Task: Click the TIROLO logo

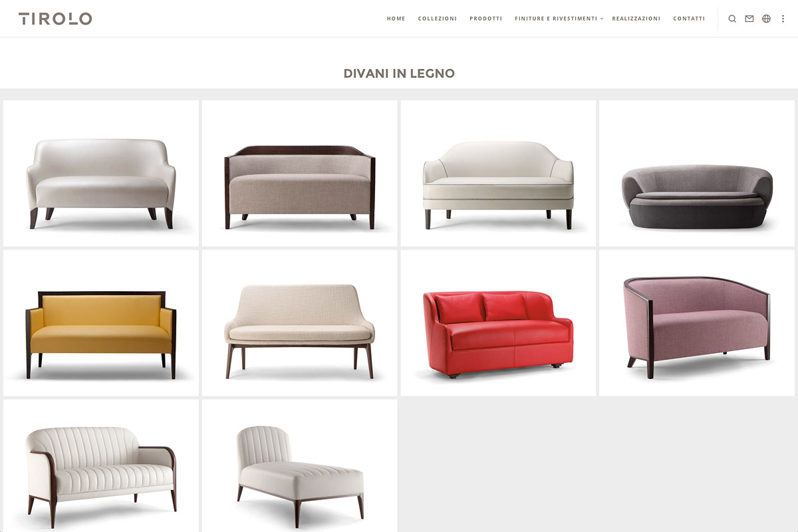Action: 55,19
